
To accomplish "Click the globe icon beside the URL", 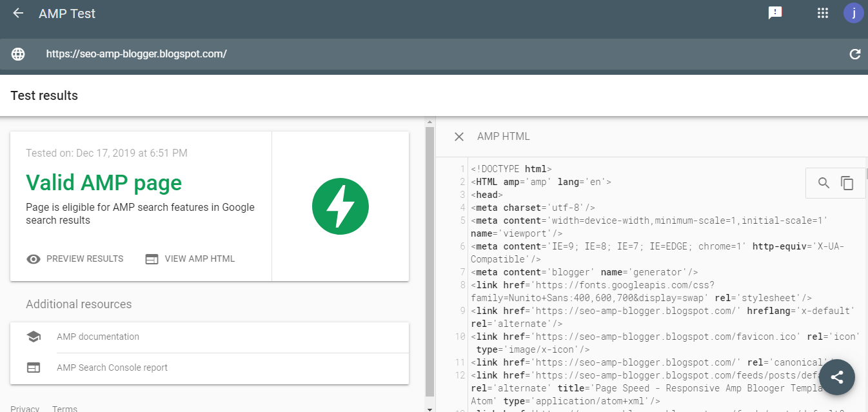I will (17, 54).
